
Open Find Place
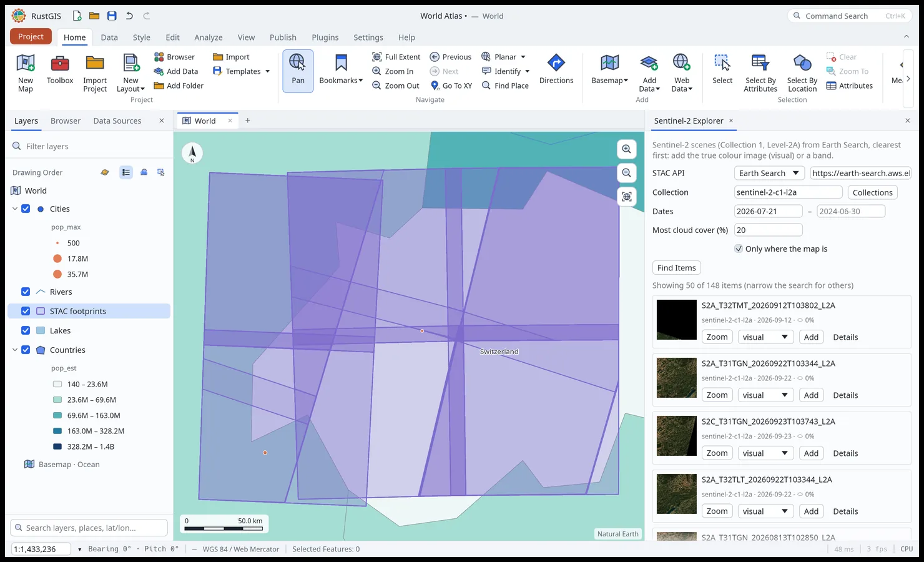(x=506, y=86)
